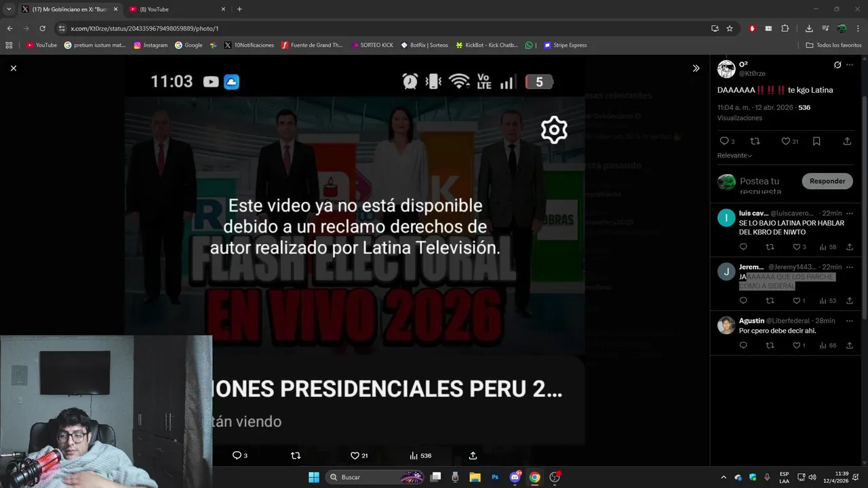
Task: Click the comment icon below the photo
Action: click(x=237, y=455)
